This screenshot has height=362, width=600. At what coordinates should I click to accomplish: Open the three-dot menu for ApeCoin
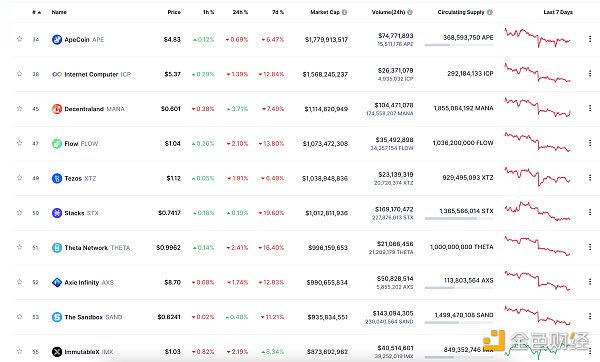coord(590,39)
